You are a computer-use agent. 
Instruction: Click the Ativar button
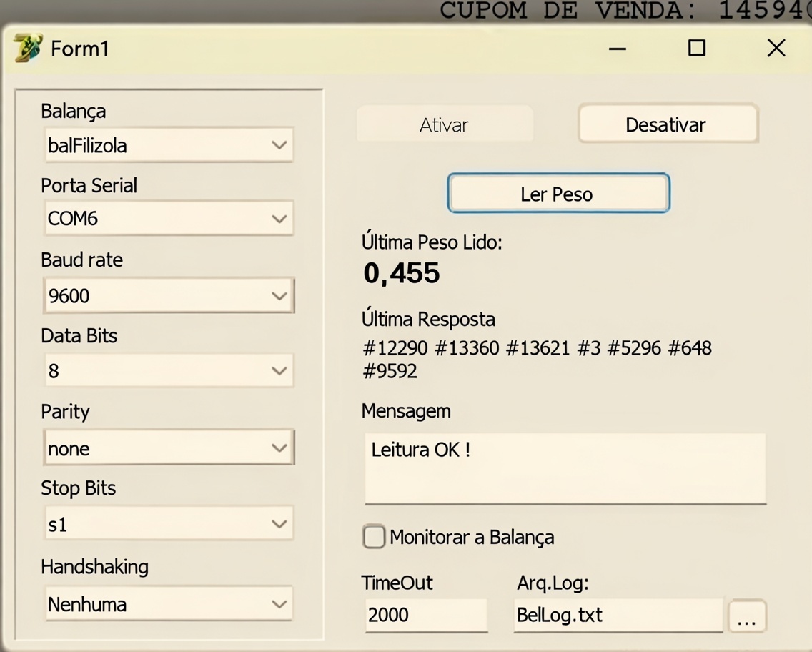[444, 125]
